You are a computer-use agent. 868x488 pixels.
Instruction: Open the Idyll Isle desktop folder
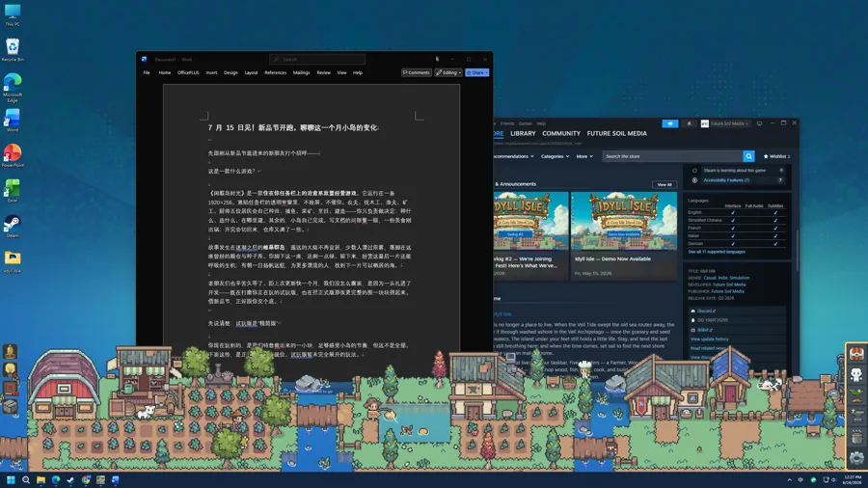(13, 261)
